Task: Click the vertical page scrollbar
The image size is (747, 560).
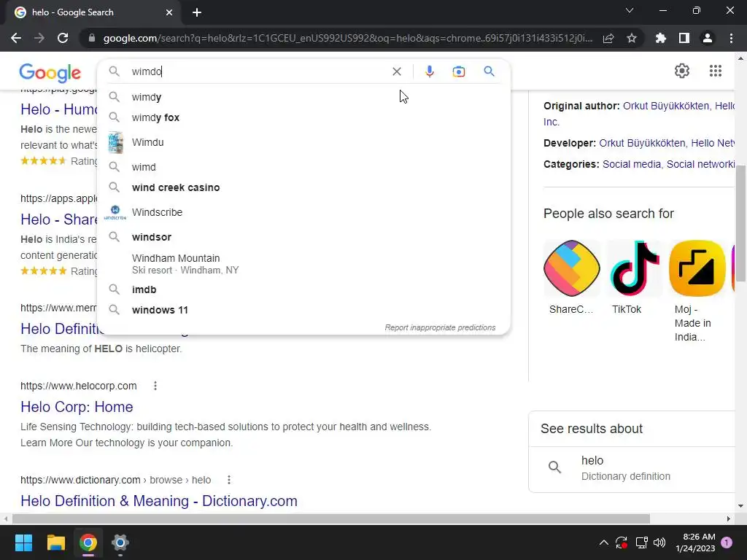Action: click(x=740, y=224)
